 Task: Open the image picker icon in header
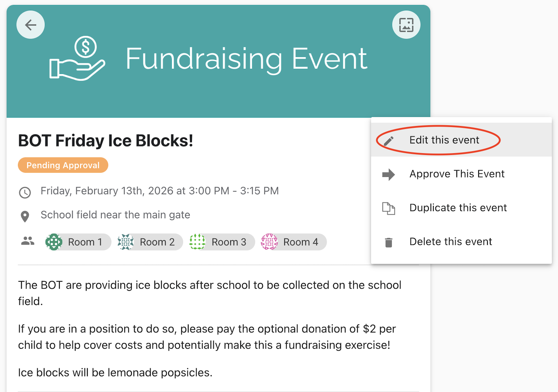coord(406,25)
